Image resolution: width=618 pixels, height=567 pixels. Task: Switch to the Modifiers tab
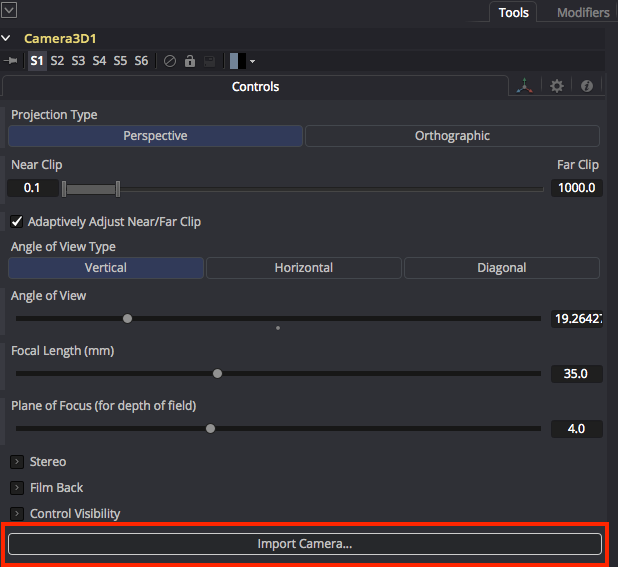click(x=583, y=13)
